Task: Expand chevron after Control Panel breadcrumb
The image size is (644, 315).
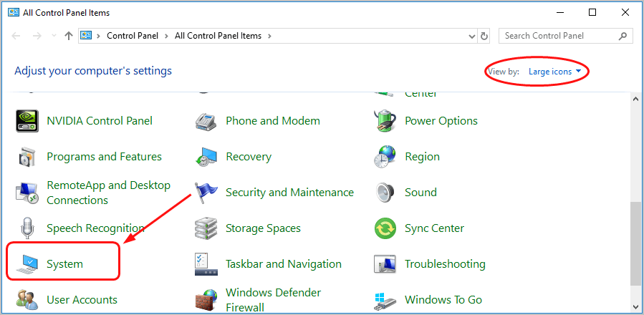Action: pos(166,36)
